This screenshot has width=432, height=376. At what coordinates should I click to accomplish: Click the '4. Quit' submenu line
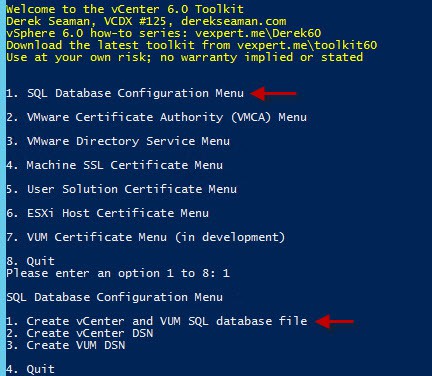click(x=30, y=369)
